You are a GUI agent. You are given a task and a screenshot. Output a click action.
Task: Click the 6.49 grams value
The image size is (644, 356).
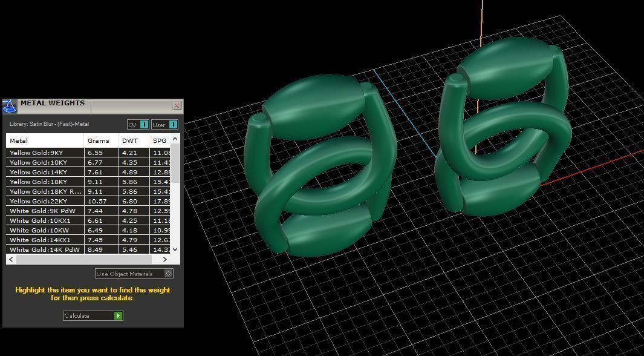[x=96, y=230]
